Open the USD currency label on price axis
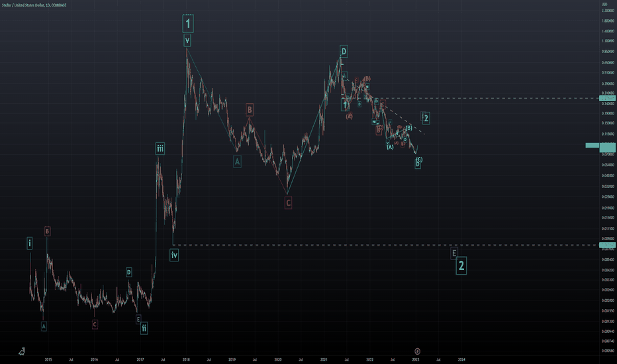Screen dimensions: 617x364 click(x=604, y=4)
